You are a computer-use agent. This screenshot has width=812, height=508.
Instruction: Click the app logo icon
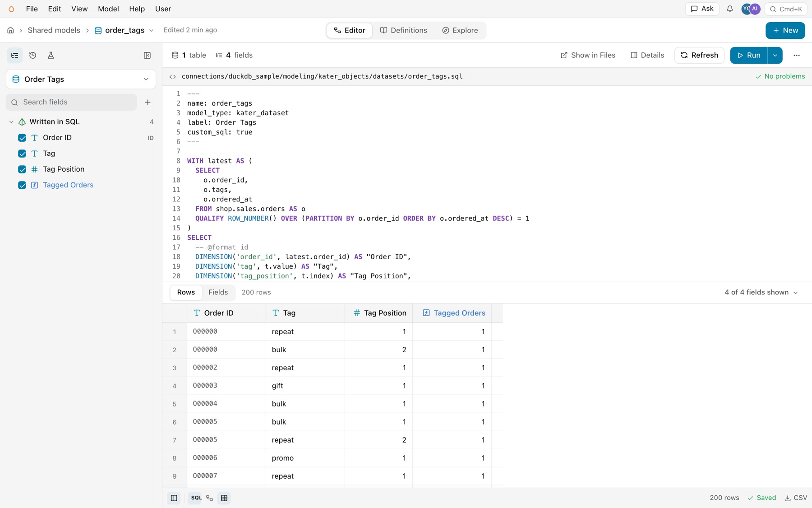(11, 9)
